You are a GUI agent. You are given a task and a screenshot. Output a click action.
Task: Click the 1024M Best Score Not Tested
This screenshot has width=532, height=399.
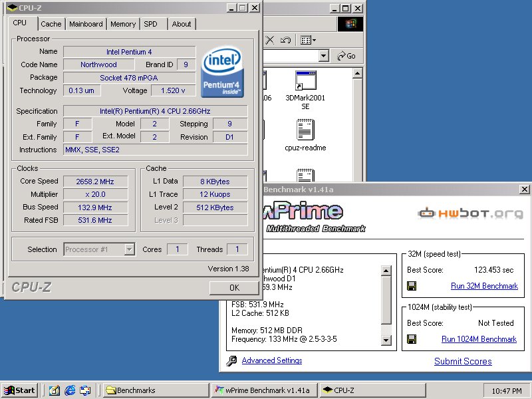(x=495, y=323)
